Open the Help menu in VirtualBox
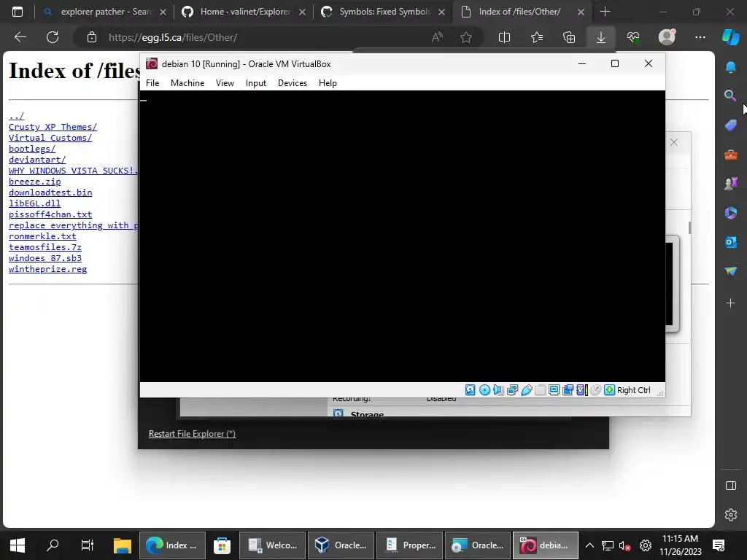The image size is (747, 560). pyautogui.click(x=328, y=83)
